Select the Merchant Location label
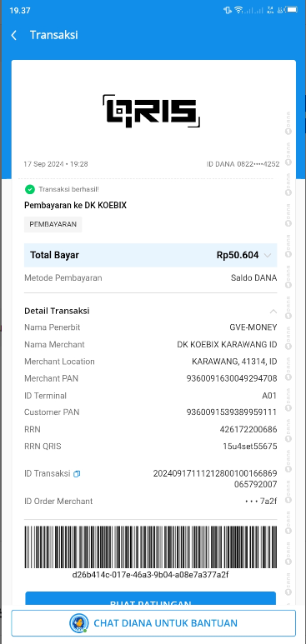The height and width of the screenshot is (644, 306). (x=60, y=362)
